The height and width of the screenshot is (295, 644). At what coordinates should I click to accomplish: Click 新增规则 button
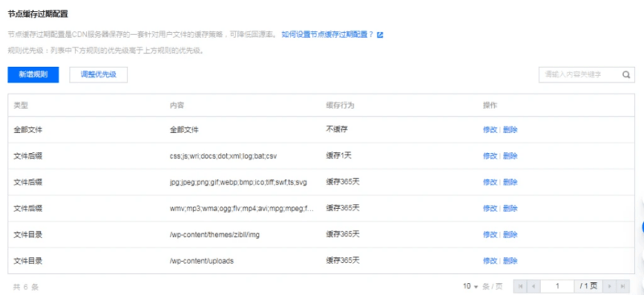[x=33, y=75]
